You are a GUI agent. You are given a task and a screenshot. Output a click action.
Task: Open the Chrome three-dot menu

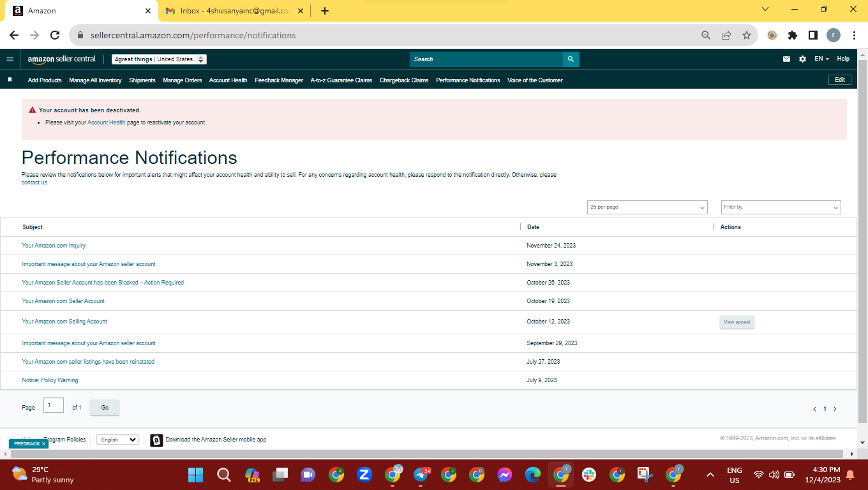pos(853,35)
